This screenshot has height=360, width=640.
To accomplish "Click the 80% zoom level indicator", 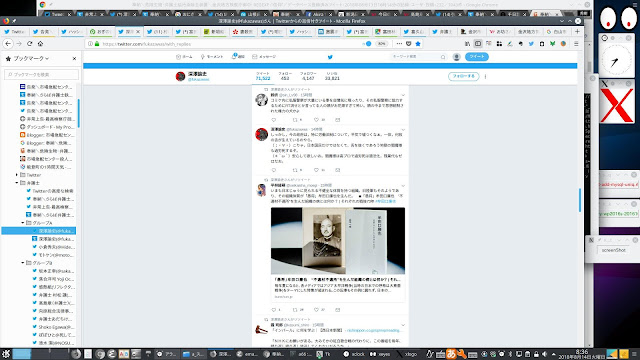I will (x=381, y=44).
